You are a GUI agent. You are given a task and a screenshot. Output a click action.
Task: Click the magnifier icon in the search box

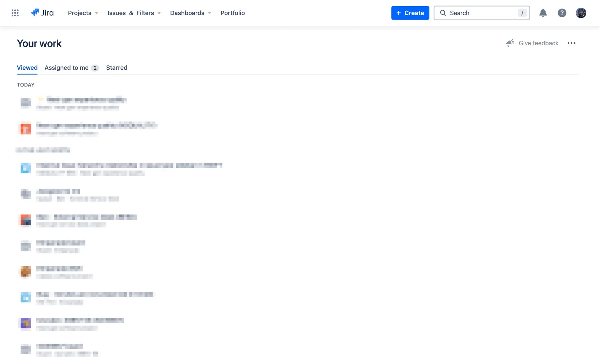[x=443, y=13]
